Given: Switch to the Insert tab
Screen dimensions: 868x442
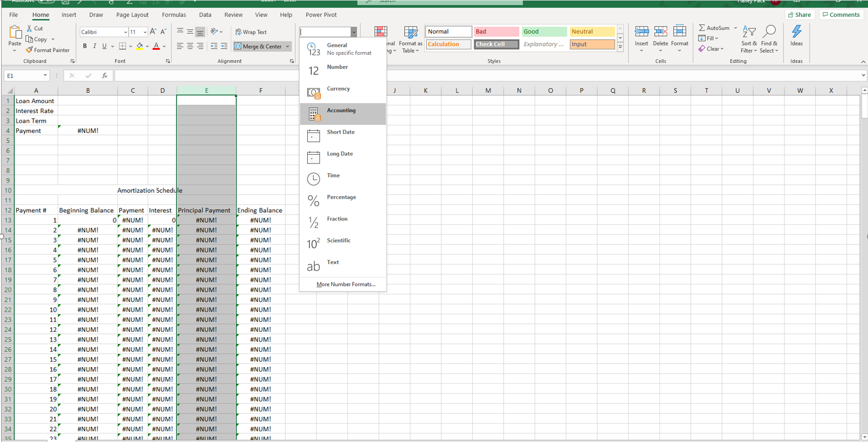Looking at the screenshot, I should pos(69,15).
